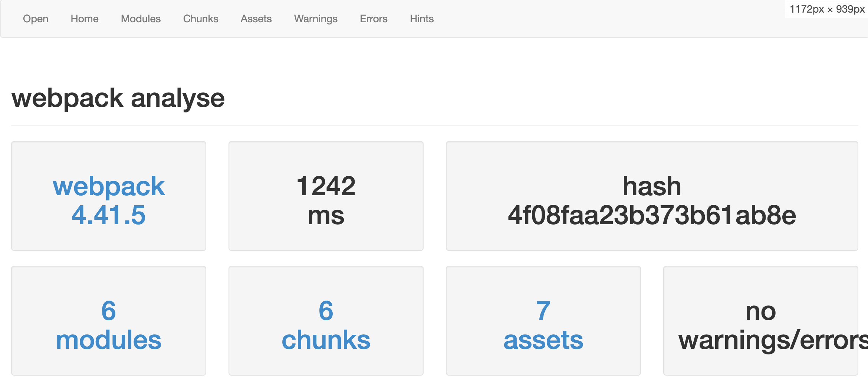Click the no warnings/errors card

coord(761,321)
